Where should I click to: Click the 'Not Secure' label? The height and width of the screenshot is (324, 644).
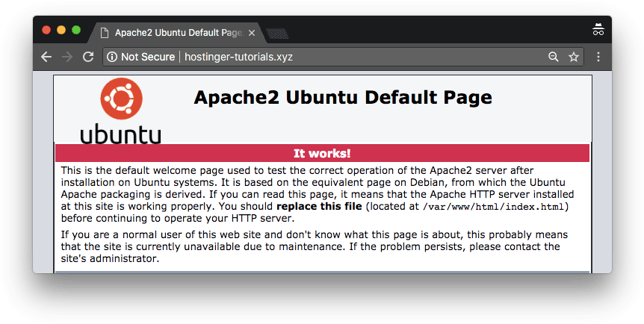click(x=148, y=57)
